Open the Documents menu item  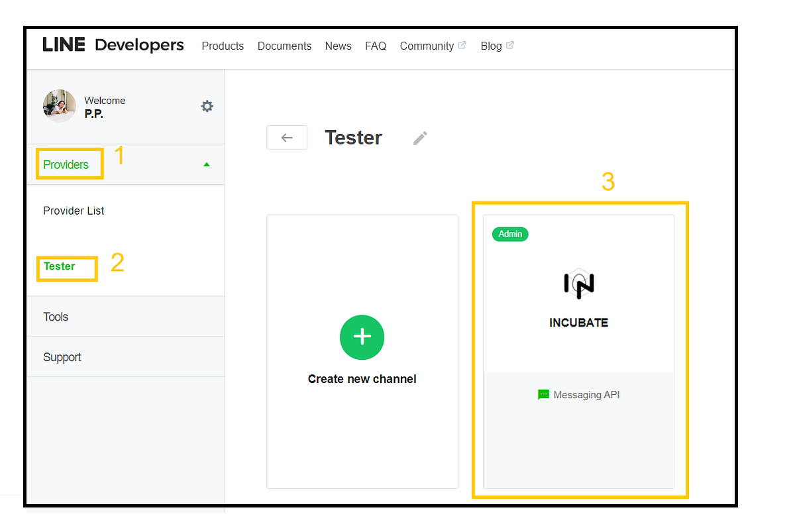pos(284,46)
